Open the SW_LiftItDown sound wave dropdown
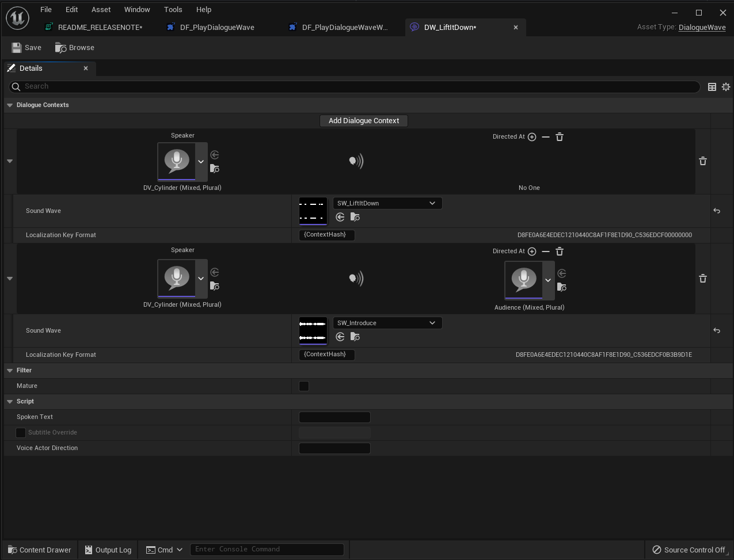This screenshot has width=734, height=560. 387,203
